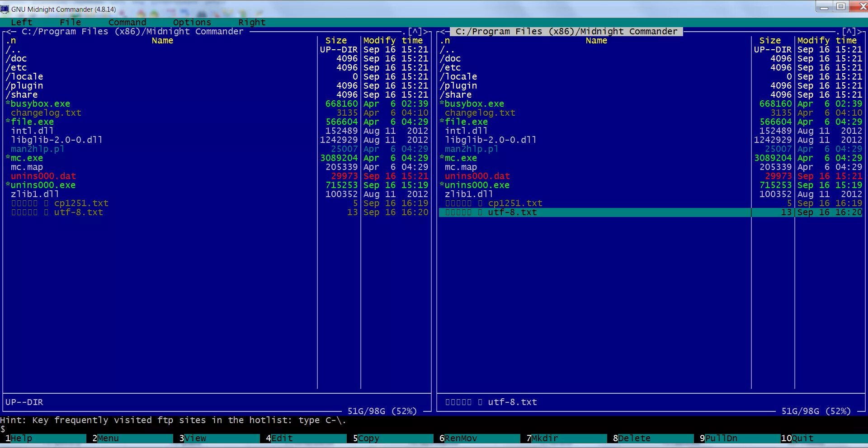The height and width of the screenshot is (448, 868).
Task: Click the 2 Menu function key button
Action: coord(130,439)
